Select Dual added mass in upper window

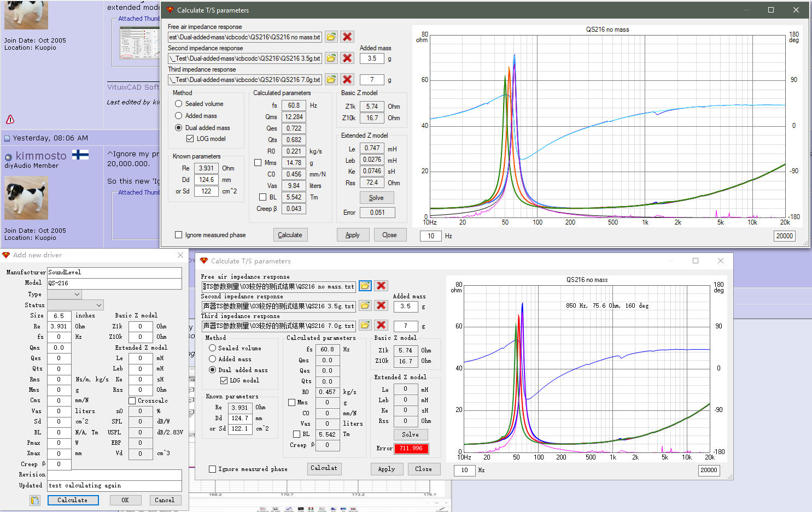point(178,128)
